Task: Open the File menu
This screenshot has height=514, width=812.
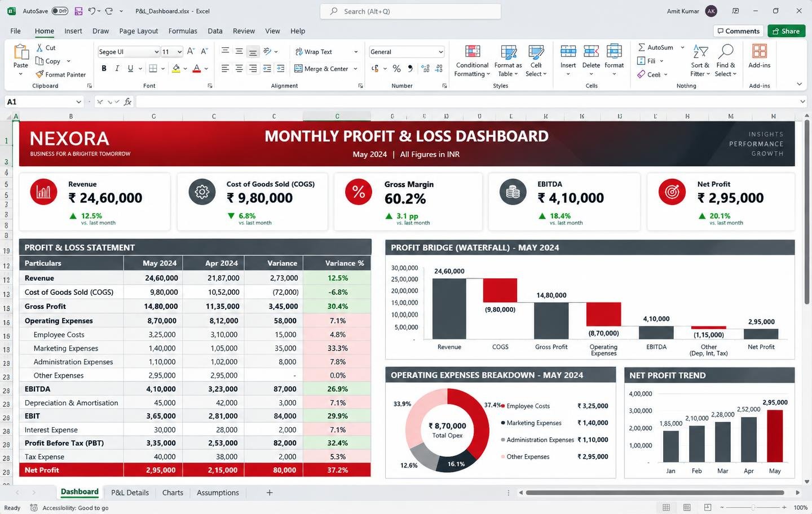Action: pyautogui.click(x=15, y=31)
